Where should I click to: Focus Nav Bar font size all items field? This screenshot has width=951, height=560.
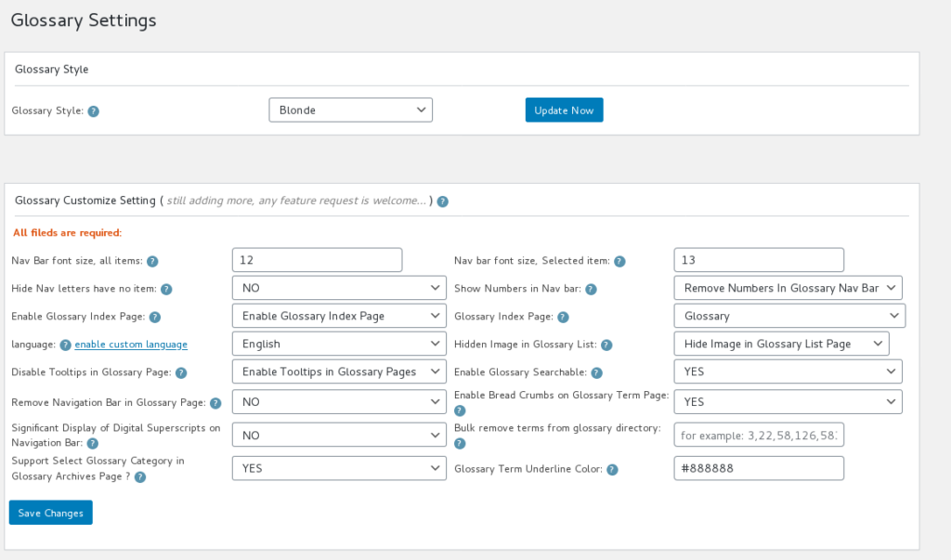point(318,260)
